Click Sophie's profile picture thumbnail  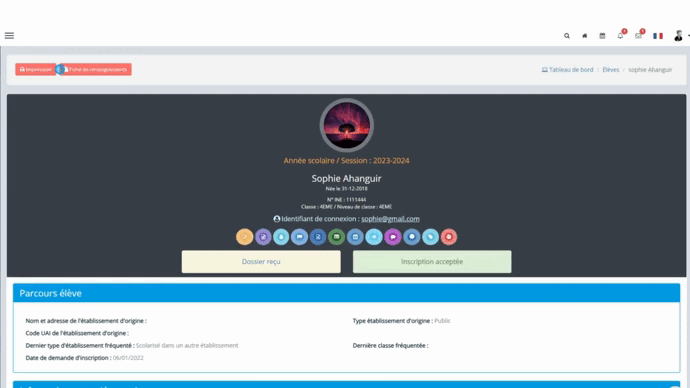pos(347,125)
